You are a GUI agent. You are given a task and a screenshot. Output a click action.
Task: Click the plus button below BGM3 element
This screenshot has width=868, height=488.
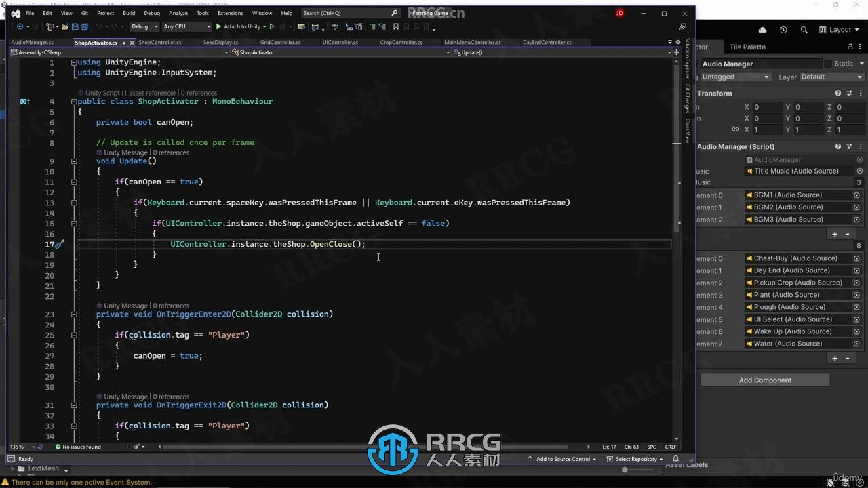(835, 234)
